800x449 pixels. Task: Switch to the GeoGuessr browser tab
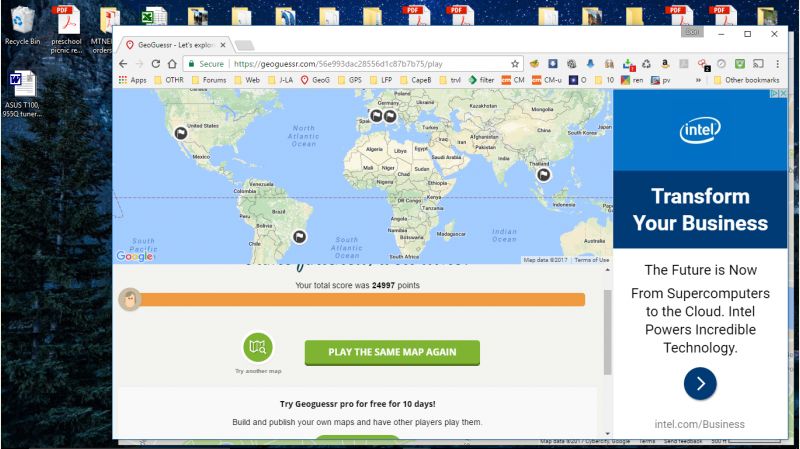click(x=175, y=45)
